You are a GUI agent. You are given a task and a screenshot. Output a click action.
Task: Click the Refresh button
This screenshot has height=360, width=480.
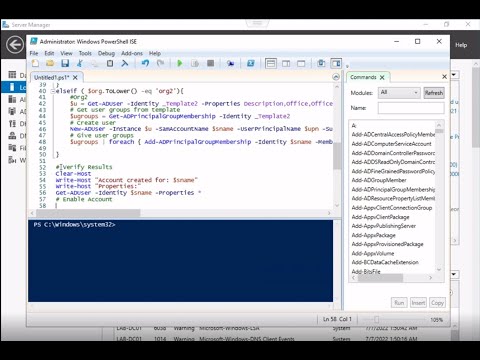pos(434,93)
